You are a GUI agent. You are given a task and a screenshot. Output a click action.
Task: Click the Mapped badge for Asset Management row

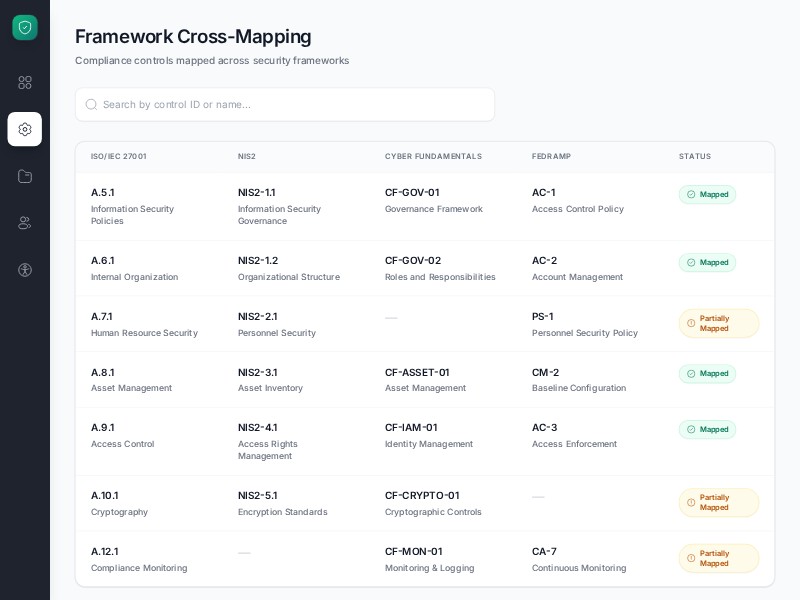[707, 373]
